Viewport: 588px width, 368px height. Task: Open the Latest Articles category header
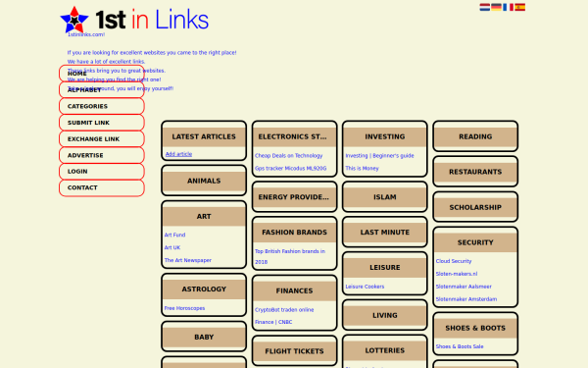coord(204,136)
